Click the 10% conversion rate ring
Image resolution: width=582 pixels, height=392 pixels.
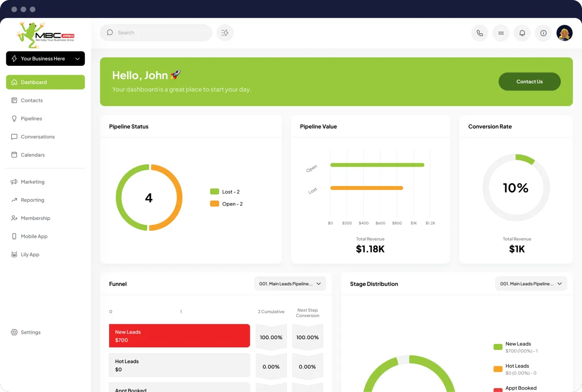click(516, 188)
